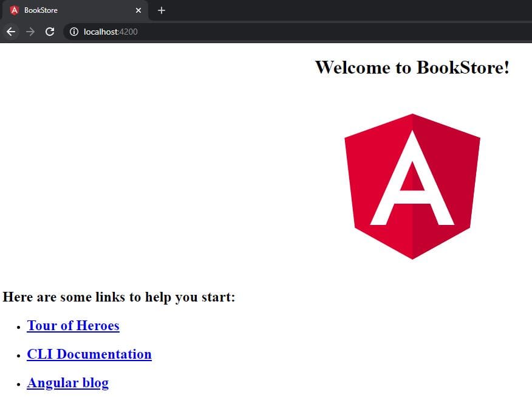Screen dimensions: 532x397
Task: Reload the page with the refresh icon
Action: [x=50, y=32]
